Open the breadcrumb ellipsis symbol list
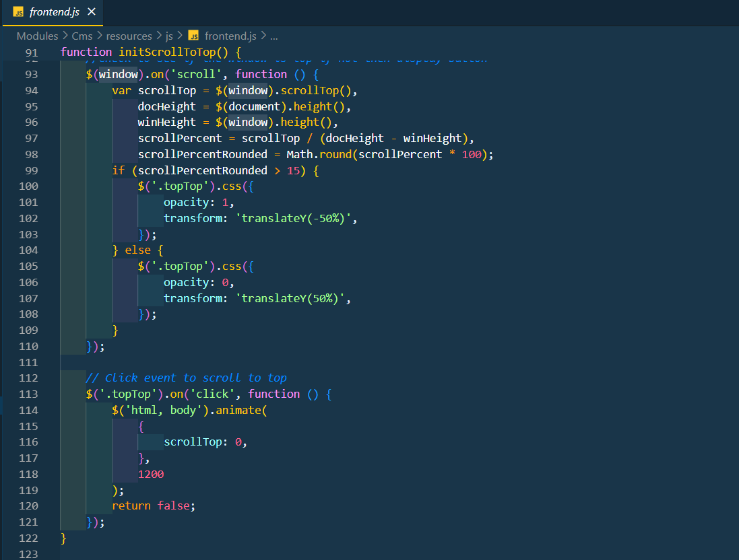 pos(274,36)
